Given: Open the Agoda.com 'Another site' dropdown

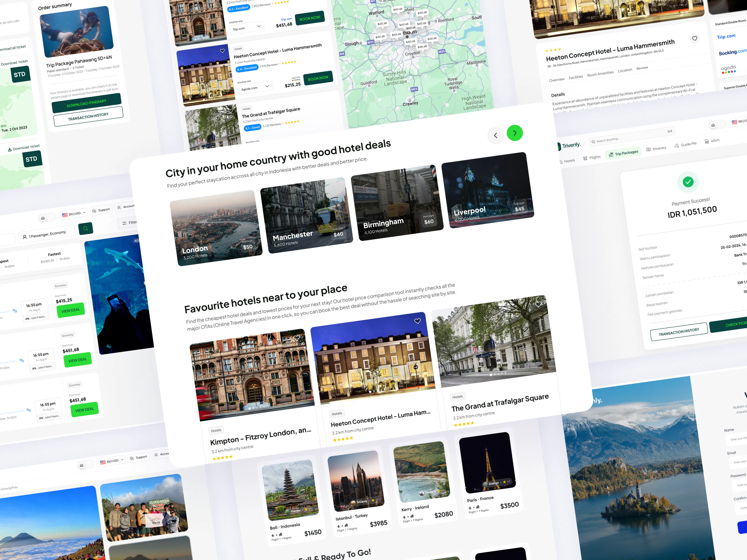Looking at the screenshot, I should click(x=256, y=87).
